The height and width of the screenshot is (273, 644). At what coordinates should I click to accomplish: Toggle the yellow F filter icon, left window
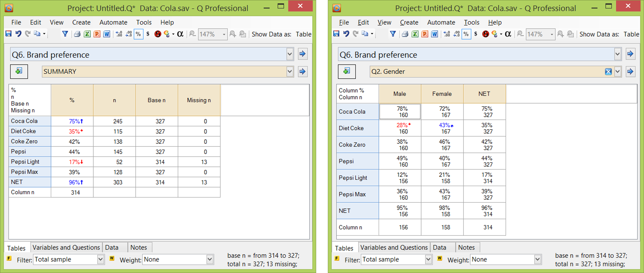(x=9, y=258)
